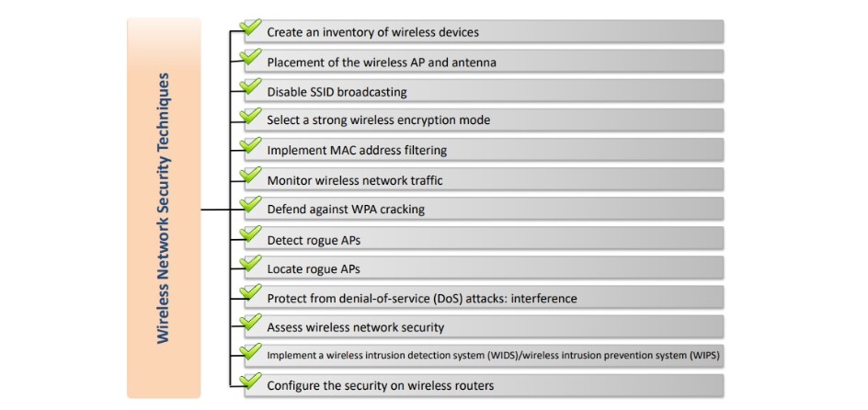Click the check icon beside Locate rogue APs
The width and height of the screenshot is (868, 410).
(x=251, y=263)
